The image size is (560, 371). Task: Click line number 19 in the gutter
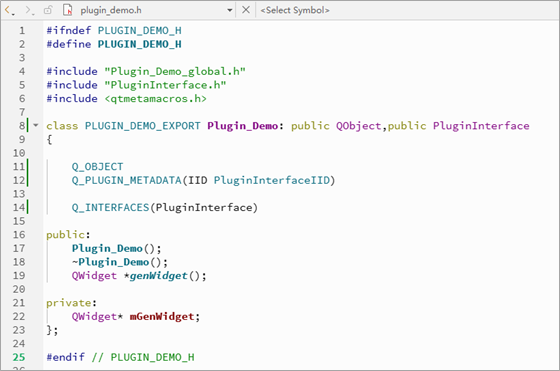coord(19,275)
